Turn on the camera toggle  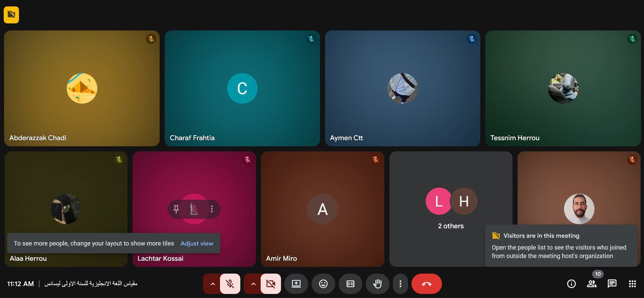(270, 284)
